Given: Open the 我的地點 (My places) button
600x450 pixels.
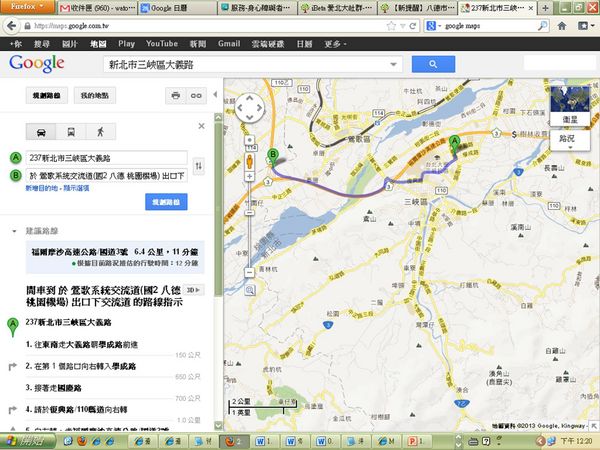Looking at the screenshot, I should pyautogui.click(x=95, y=95).
